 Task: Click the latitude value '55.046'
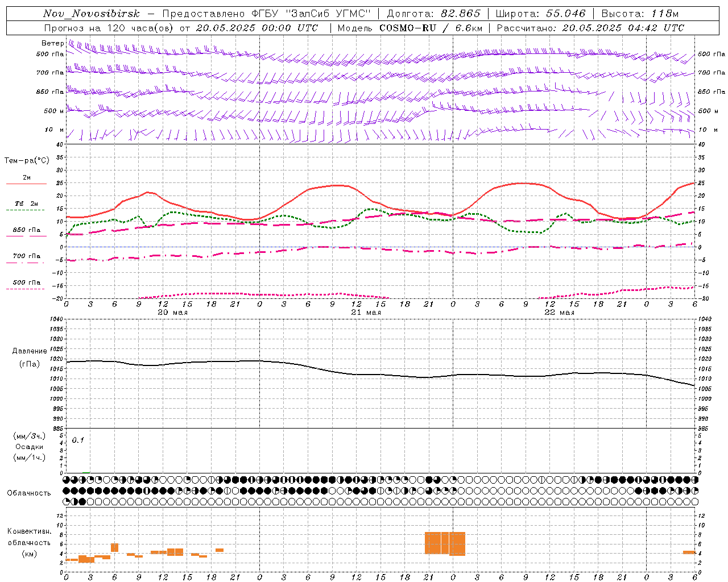coord(565,14)
